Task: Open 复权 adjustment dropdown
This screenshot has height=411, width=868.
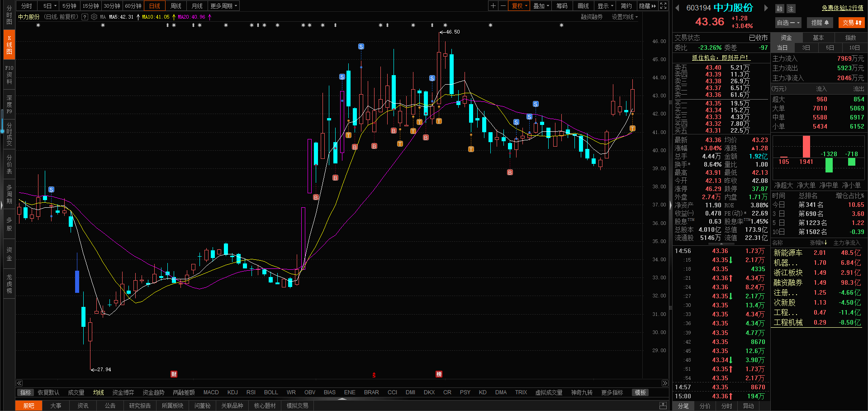Action: click(x=519, y=6)
